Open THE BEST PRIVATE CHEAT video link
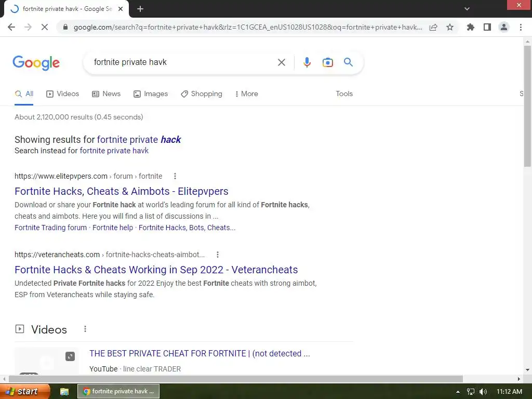 pos(199,353)
